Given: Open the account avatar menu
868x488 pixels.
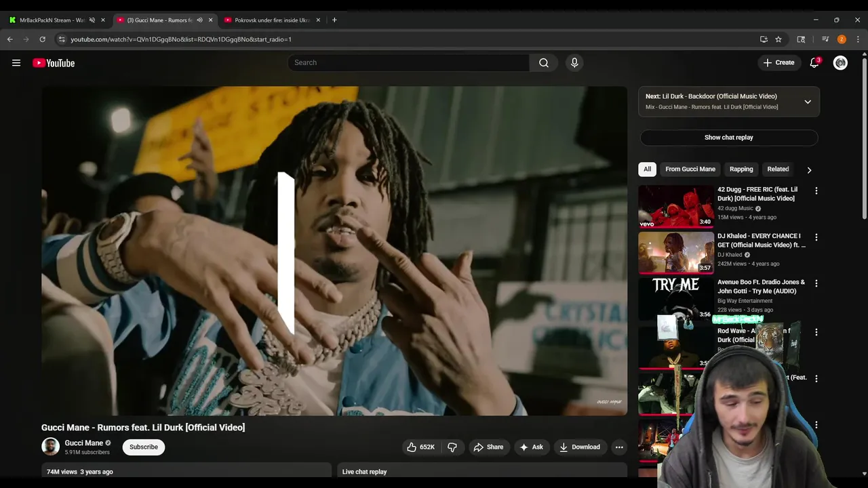Looking at the screenshot, I should tap(840, 62).
